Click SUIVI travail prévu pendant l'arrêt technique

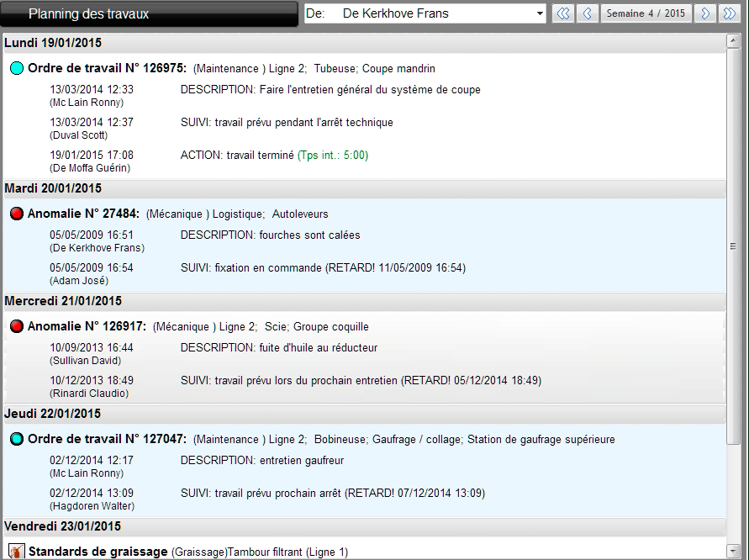coord(287,122)
